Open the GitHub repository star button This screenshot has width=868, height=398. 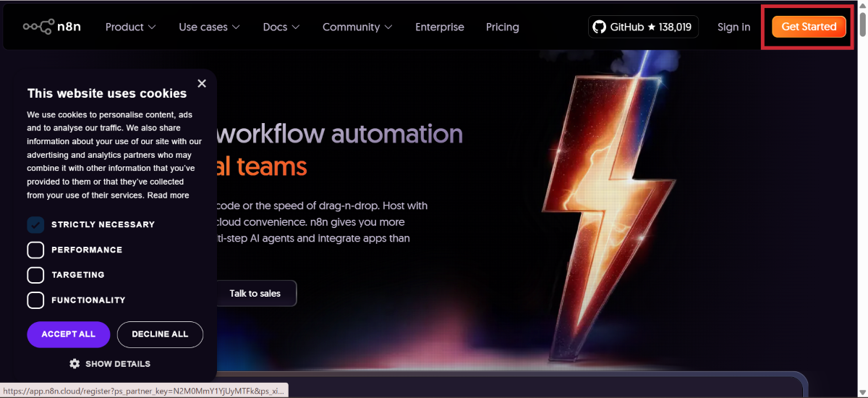point(642,27)
